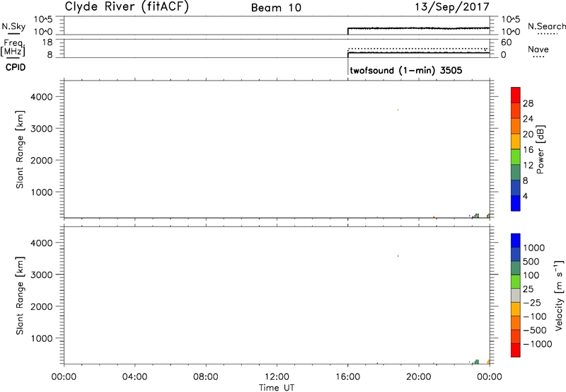
Task: Click the 'N.Sky' legend label
Action: point(13,26)
